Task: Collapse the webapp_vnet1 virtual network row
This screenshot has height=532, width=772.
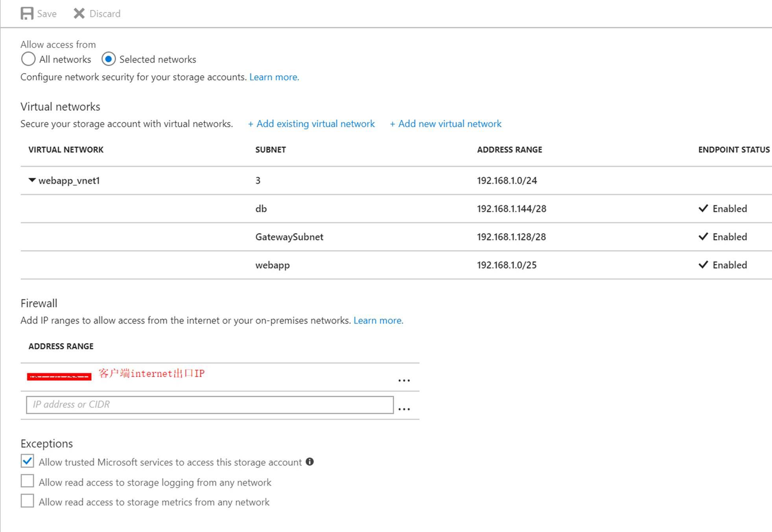Action: pos(32,180)
